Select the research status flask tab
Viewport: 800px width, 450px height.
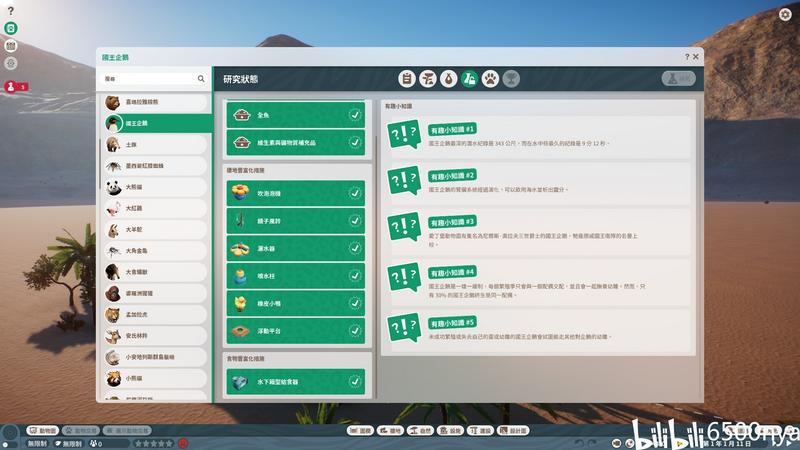469,79
